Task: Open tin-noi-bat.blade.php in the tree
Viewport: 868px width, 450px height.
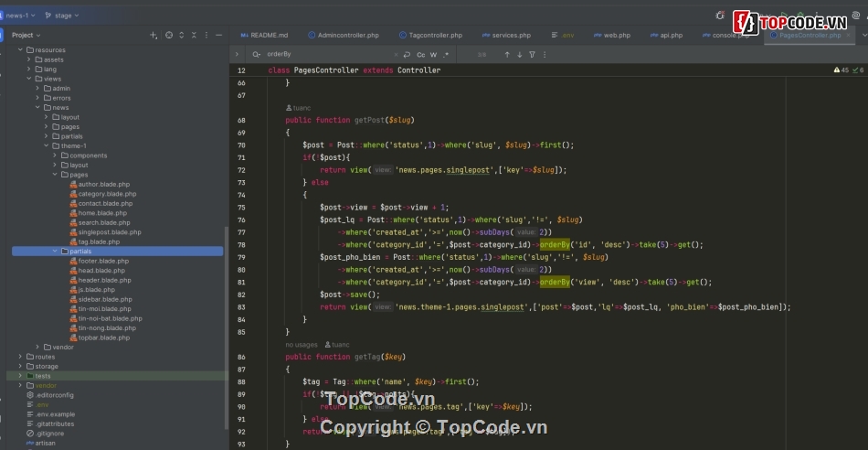Action: tap(106, 318)
